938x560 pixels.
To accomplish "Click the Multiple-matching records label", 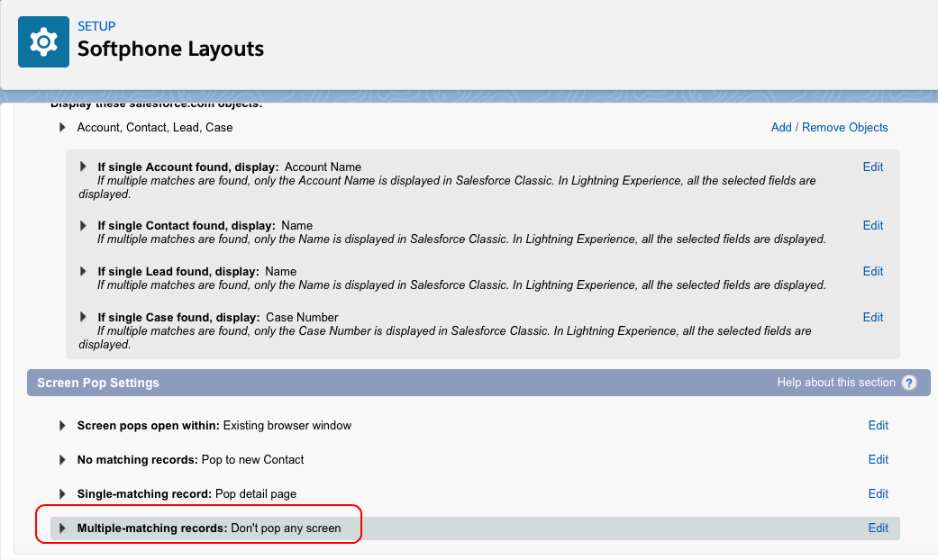I will pyautogui.click(x=152, y=528).
